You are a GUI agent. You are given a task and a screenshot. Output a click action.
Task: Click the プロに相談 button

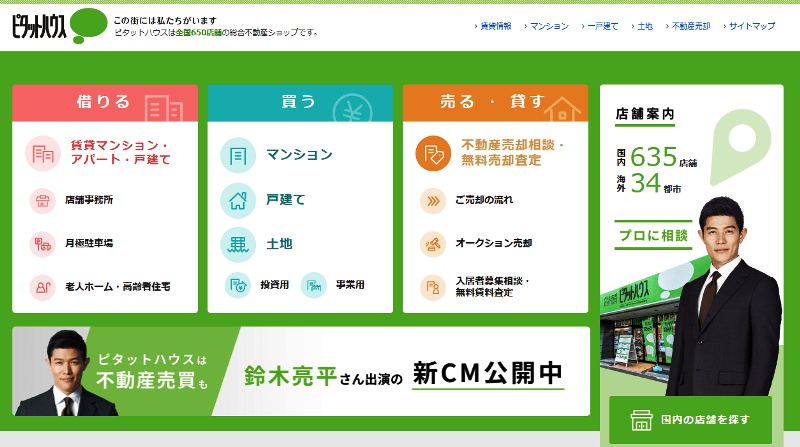653,234
